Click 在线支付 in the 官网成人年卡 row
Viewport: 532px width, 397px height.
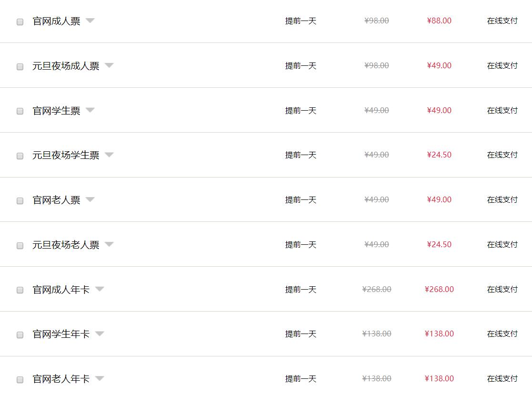coord(502,289)
